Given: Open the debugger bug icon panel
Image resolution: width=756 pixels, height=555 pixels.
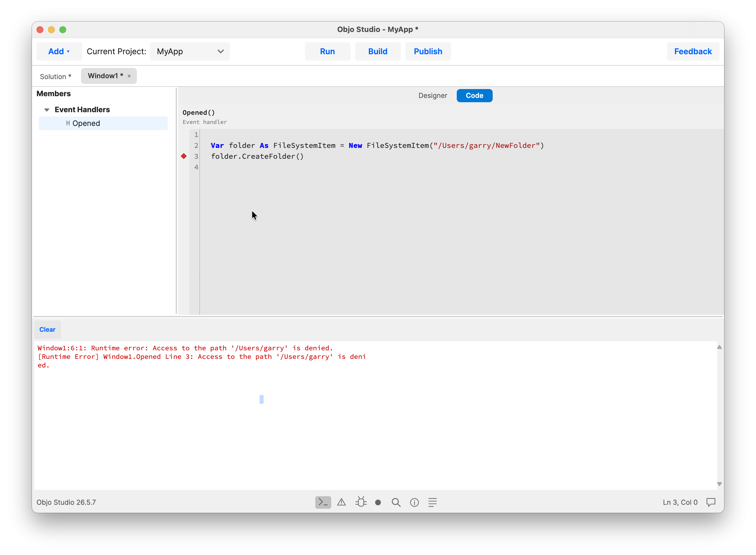Looking at the screenshot, I should pyautogui.click(x=361, y=502).
